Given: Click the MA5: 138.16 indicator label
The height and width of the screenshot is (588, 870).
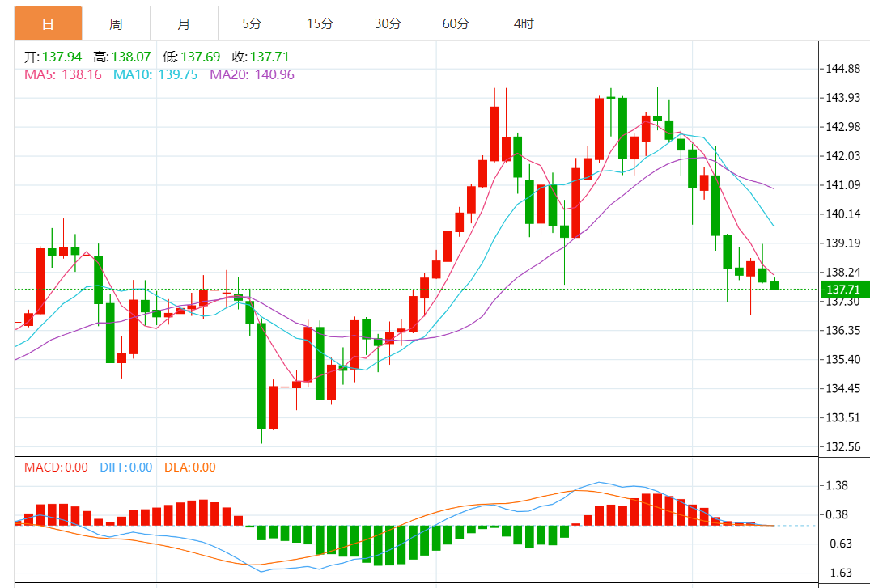Looking at the screenshot, I should tap(62, 74).
